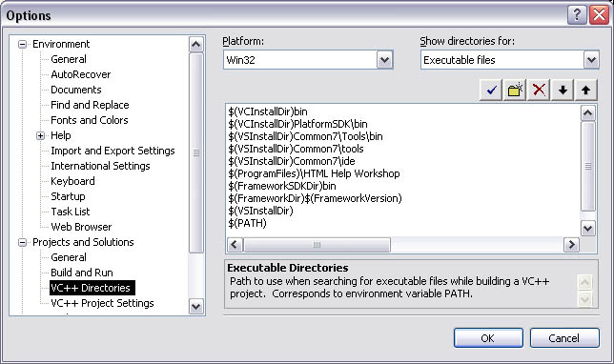Click the Projects and Solutions label

coord(83,242)
